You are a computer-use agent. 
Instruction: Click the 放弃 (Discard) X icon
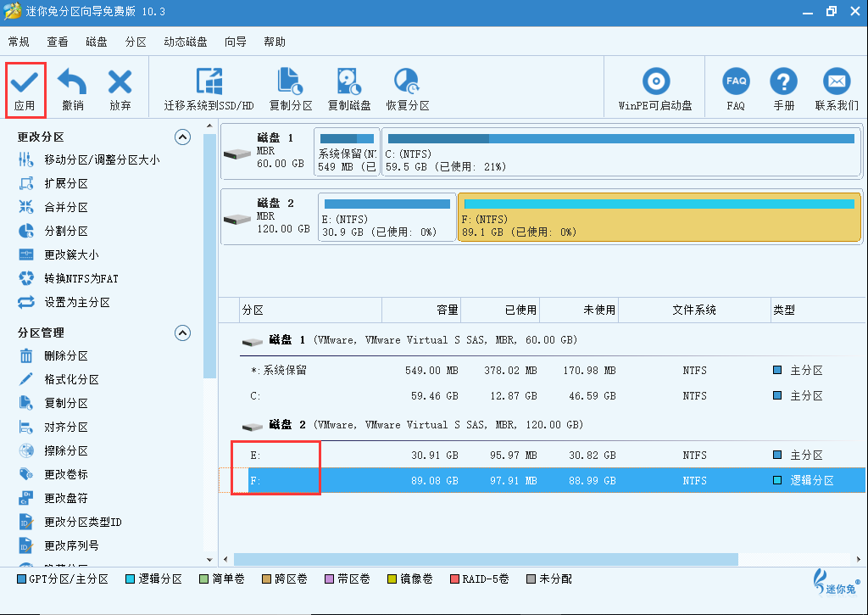[x=120, y=82]
